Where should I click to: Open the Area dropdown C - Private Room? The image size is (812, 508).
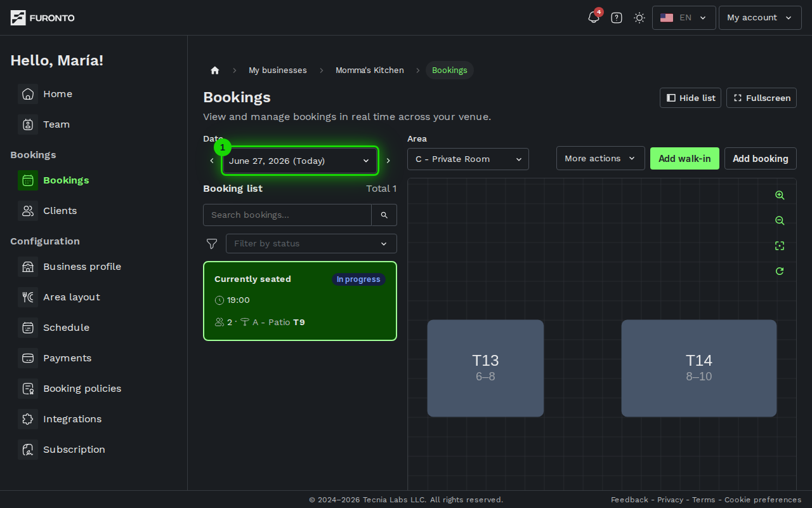tap(468, 159)
